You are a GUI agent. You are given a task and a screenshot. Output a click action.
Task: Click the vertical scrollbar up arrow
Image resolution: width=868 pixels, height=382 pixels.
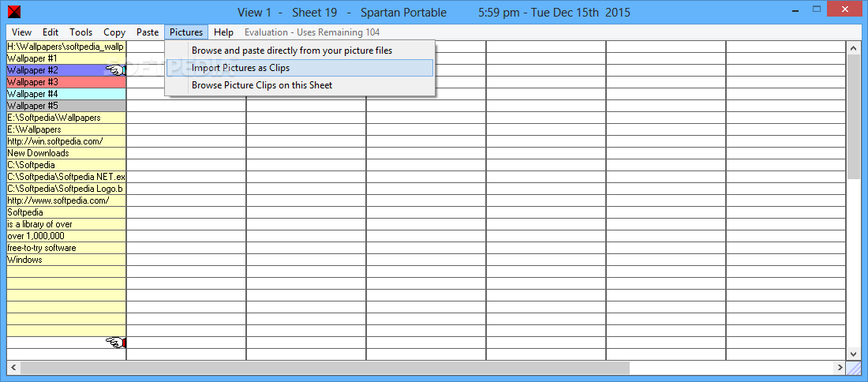853,47
